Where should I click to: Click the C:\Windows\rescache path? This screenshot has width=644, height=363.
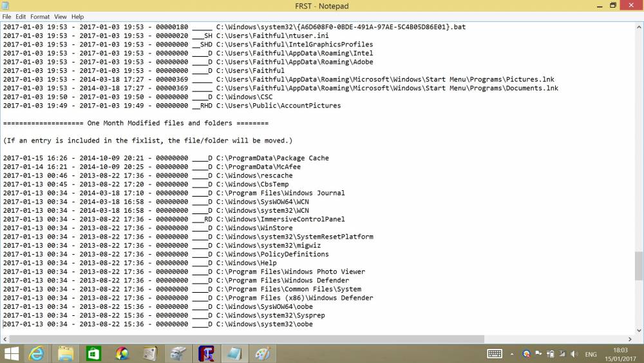(x=254, y=175)
